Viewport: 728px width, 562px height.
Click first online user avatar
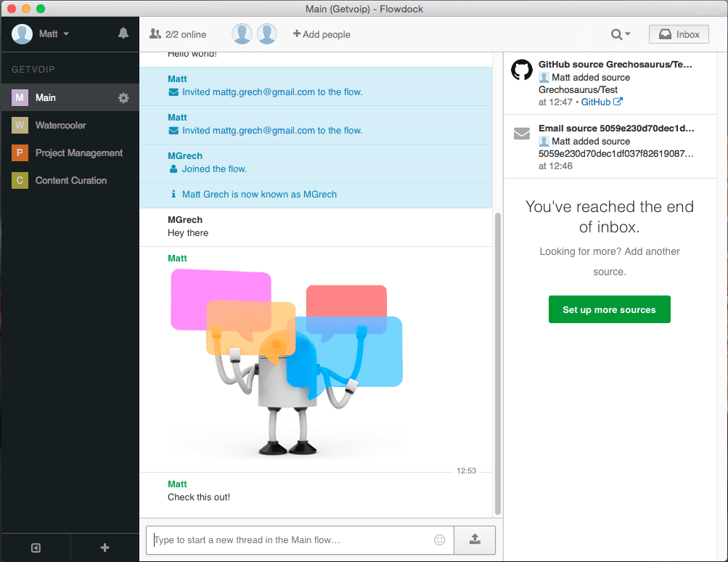click(x=242, y=34)
